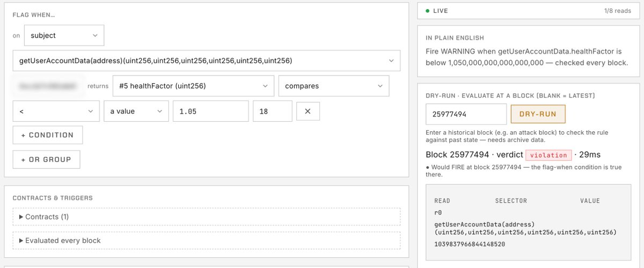Run the DRY-RUN evaluation button

pyautogui.click(x=538, y=114)
